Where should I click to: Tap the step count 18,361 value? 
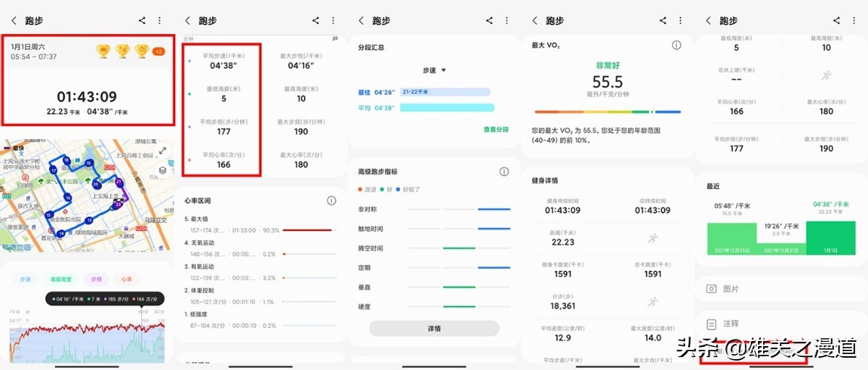563,306
